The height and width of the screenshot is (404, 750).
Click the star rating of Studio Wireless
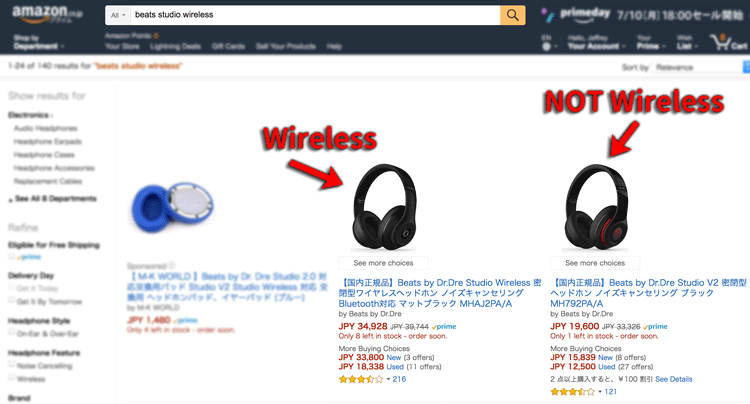[x=361, y=379]
